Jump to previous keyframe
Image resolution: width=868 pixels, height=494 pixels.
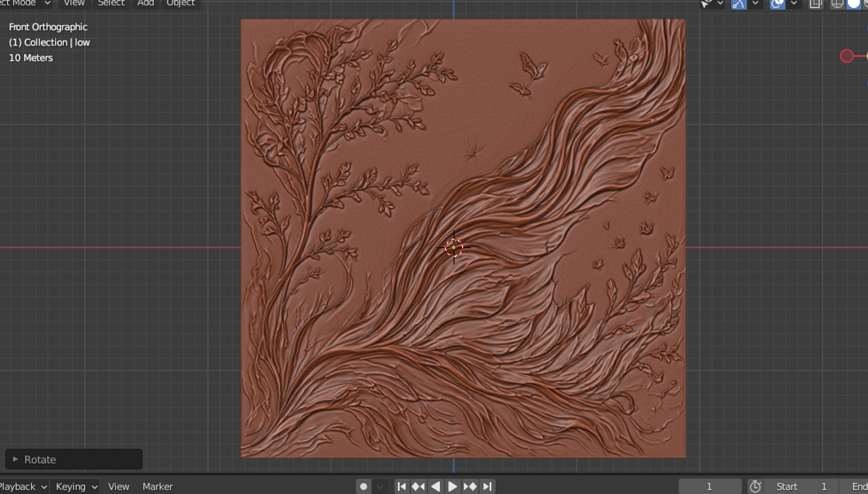418,486
